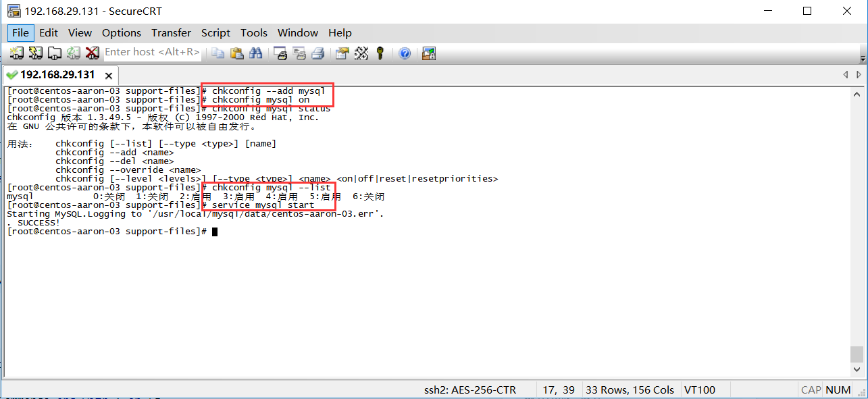868x399 pixels.
Task: Minimize the SecureCRT window
Action: (768, 11)
